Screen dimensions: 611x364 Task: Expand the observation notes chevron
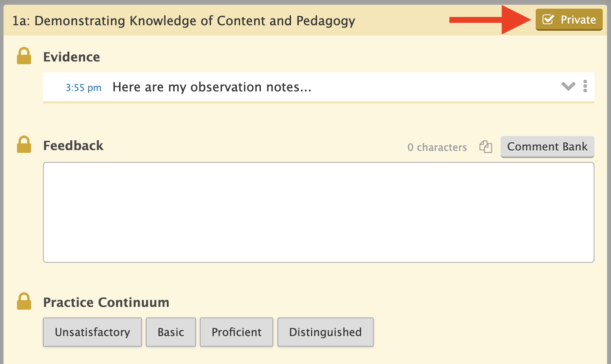(568, 86)
